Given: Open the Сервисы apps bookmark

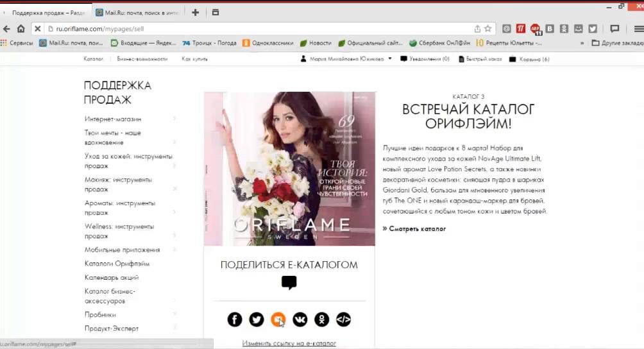Looking at the screenshot, I should (17, 43).
